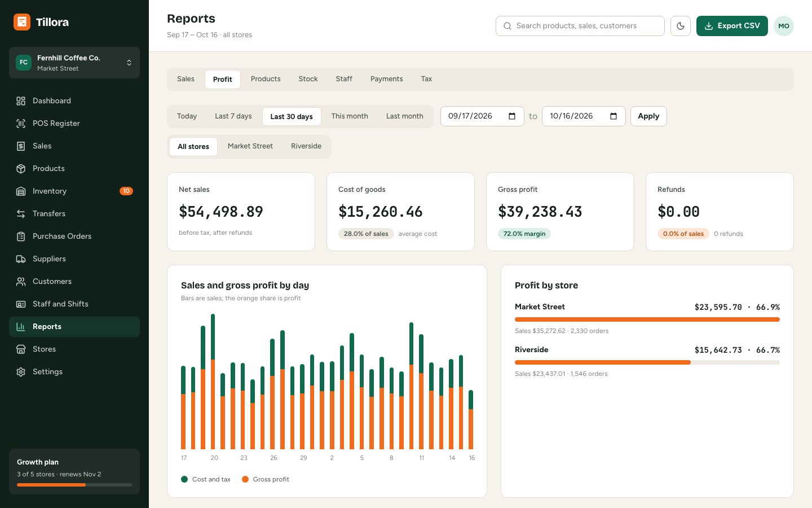Click the Market Street profit bar
Image resolution: width=812 pixels, height=508 pixels.
(647, 319)
